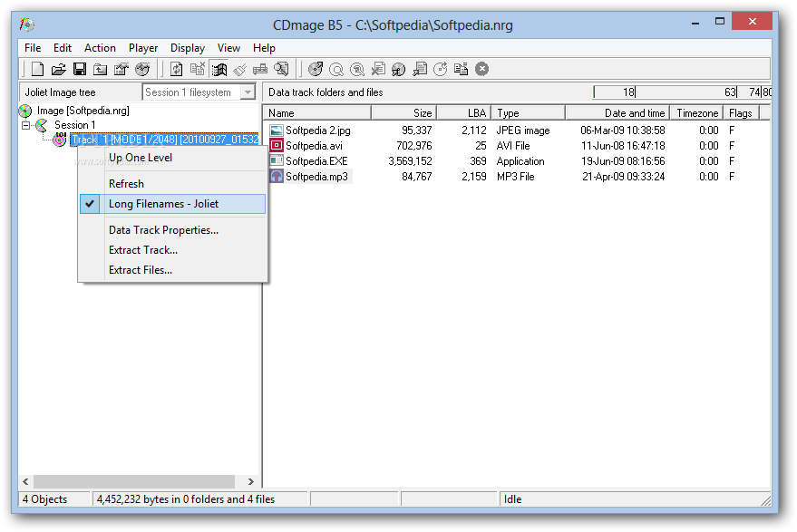The width and height of the screenshot is (797, 532).
Task: Click the Softpedia 2.jpg file icon
Action: (276, 131)
